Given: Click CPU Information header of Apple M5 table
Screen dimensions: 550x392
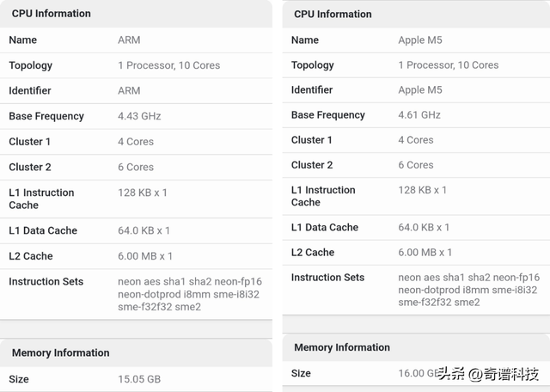Looking at the screenshot, I should coord(333,15).
